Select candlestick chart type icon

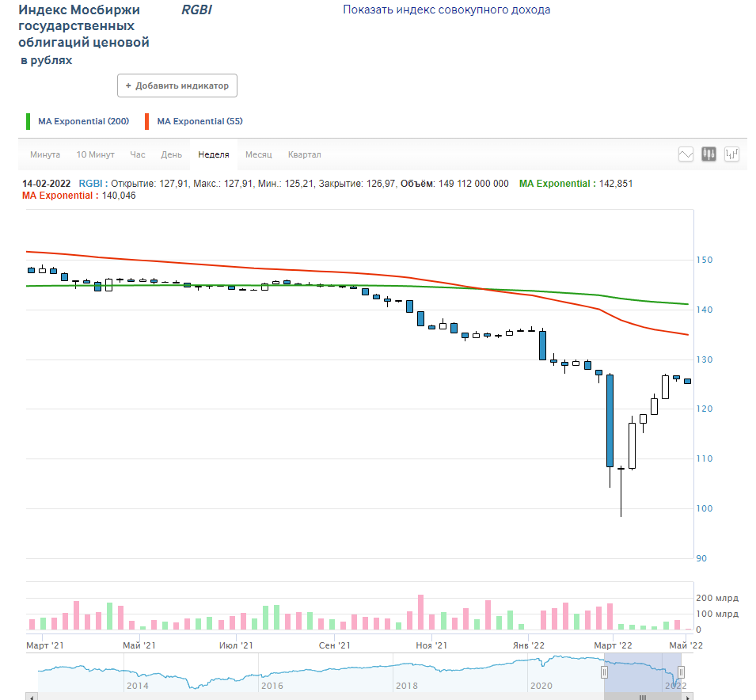(709, 154)
